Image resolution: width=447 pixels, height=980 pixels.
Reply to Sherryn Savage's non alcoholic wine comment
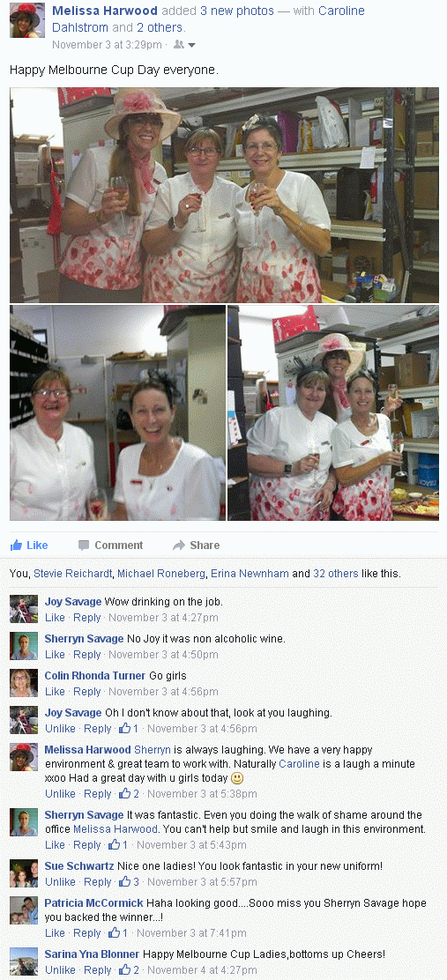pyautogui.click(x=87, y=655)
